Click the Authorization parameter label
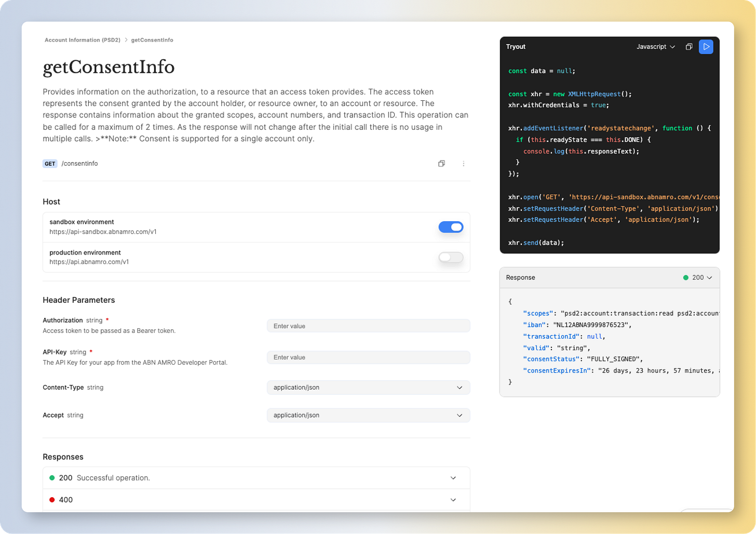The width and height of the screenshot is (756, 534). (63, 320)
